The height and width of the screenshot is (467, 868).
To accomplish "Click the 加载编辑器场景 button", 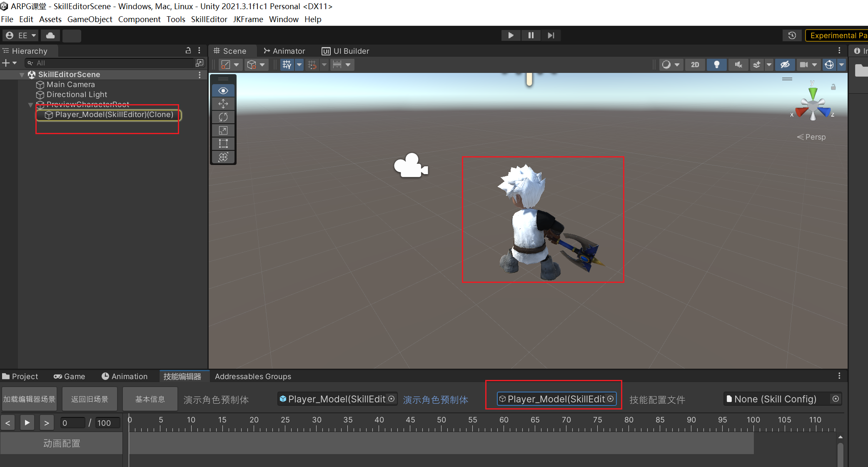I will (x=30, y=399).
